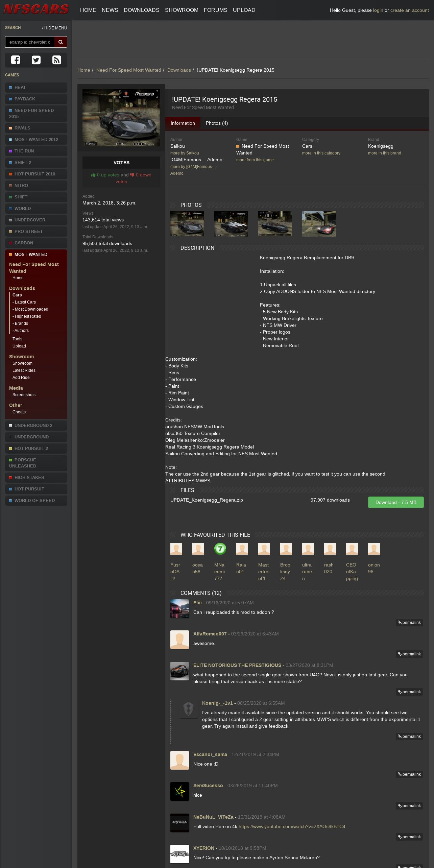Go to Downloads in top navigation
Image resolution: width=434 pixels, height=868 pixels.
click(x=141, y=10)
